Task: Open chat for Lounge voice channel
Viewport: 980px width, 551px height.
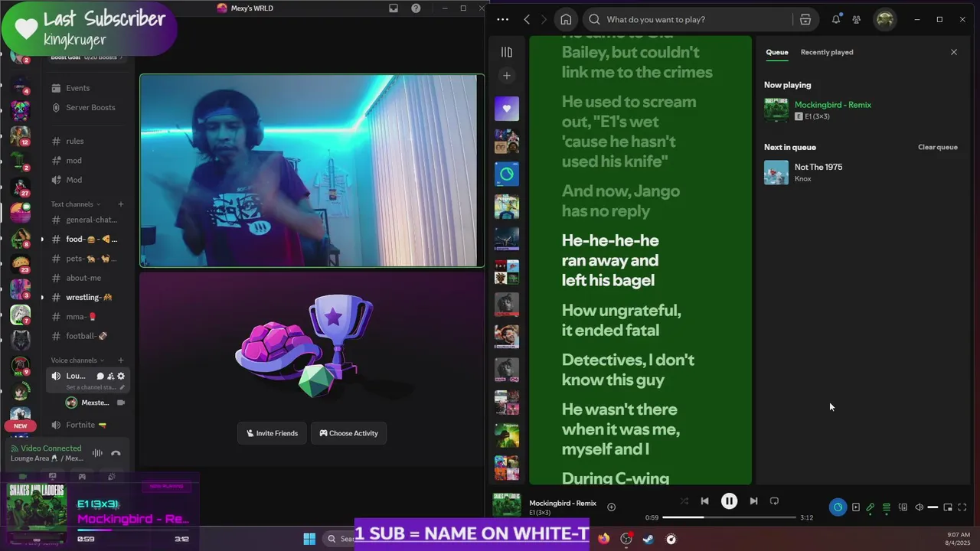Action: (x=100, y=376)
